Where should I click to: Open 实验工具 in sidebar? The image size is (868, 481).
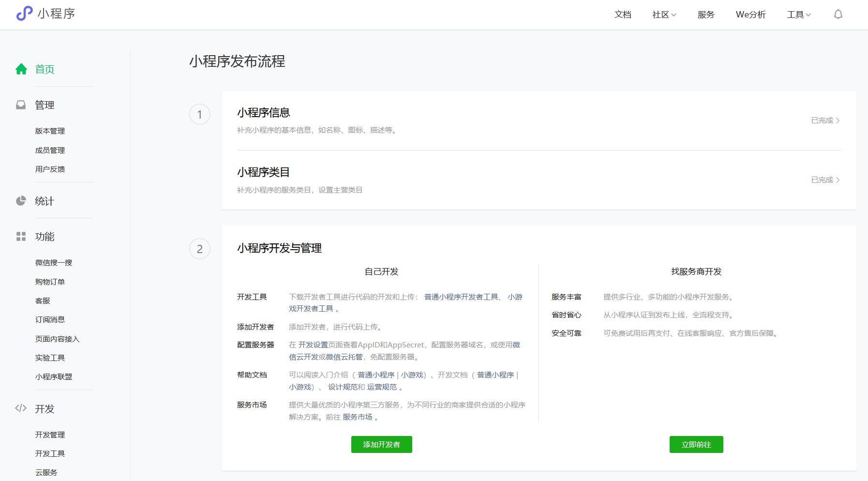tap(50, 358)
